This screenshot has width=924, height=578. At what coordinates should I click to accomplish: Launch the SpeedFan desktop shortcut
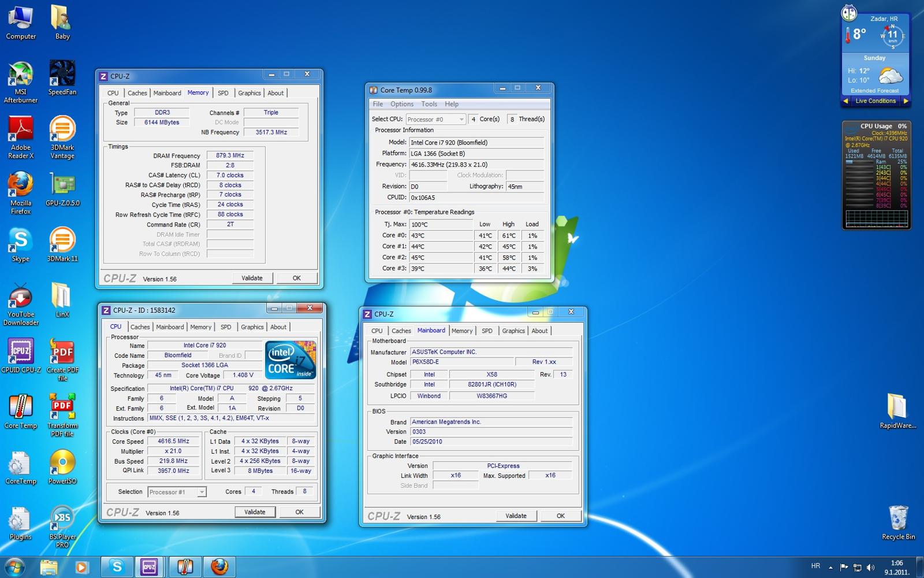[x=62, y=78]
